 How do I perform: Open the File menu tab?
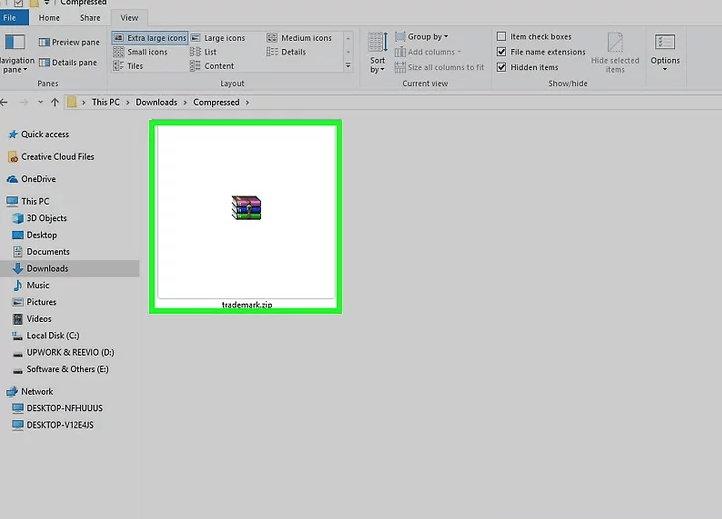tap(13, 18)
